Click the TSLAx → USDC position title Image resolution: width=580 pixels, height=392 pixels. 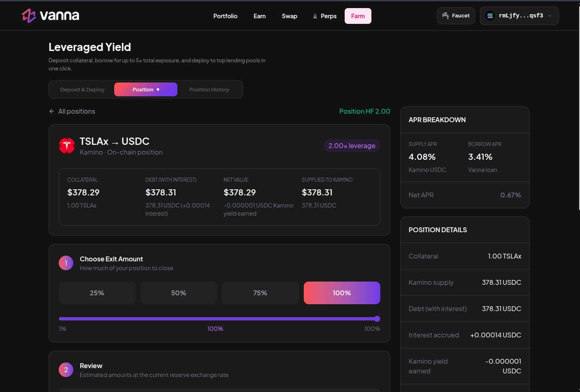tap(115, 141)
